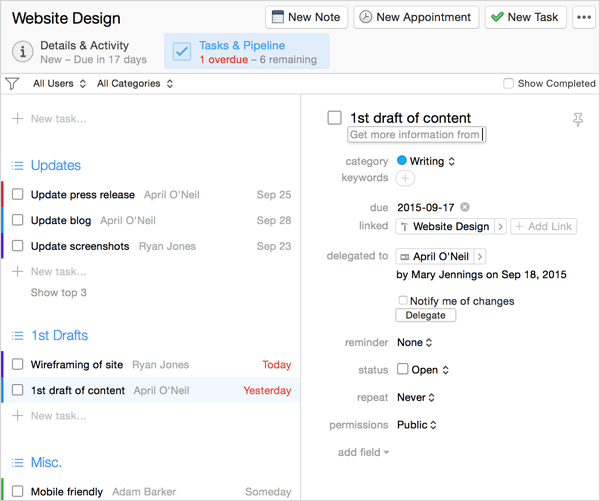Enable Show Completed checkbox
Screen dimensions: 600x501
point(508,83)
